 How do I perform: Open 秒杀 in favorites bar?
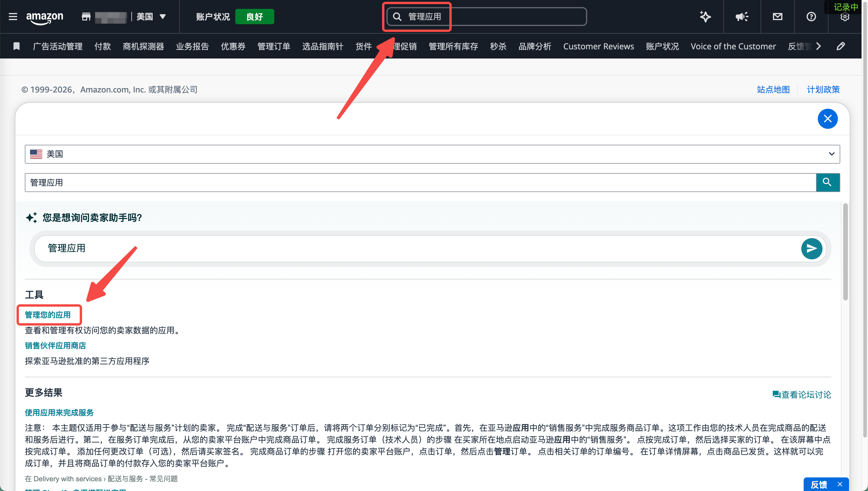point(498,47)
